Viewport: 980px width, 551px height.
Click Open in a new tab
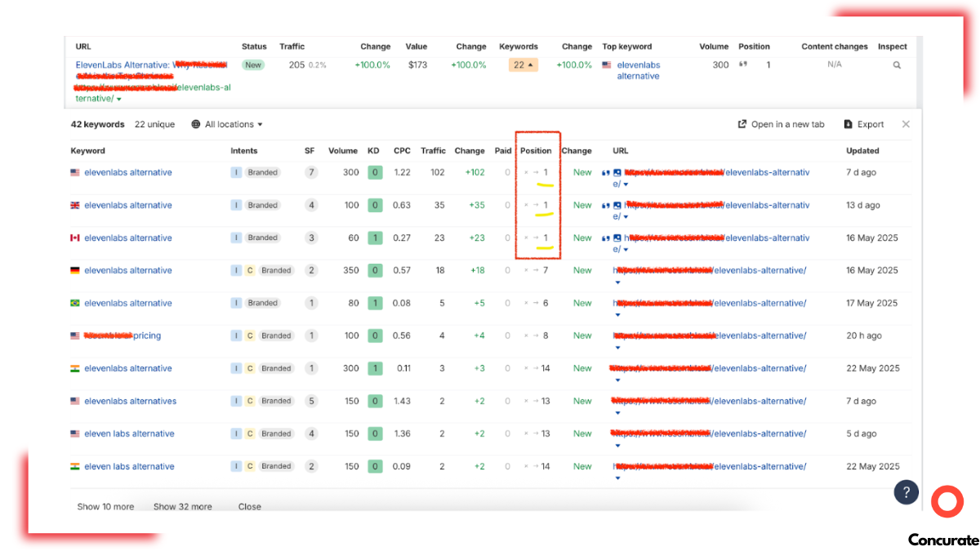(781, 124)
